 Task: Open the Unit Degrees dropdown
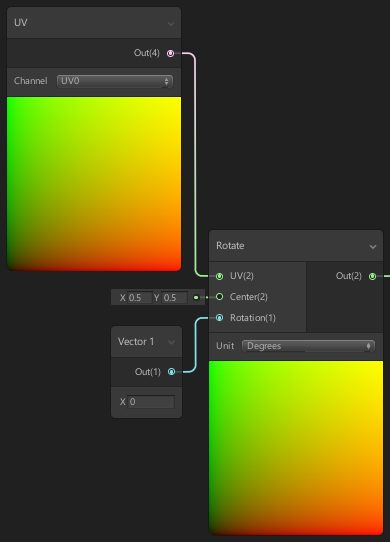point(308,346)
